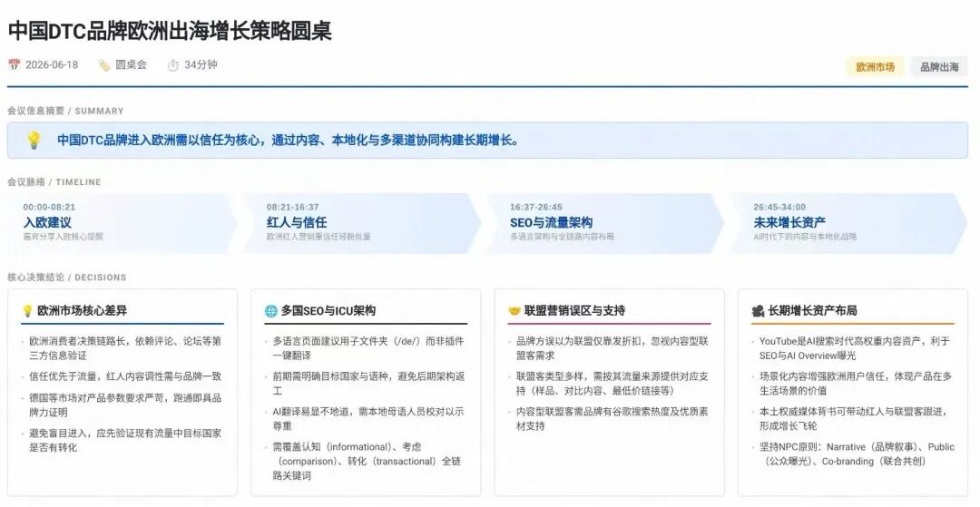The height and width of the screenshot is (507, 980).
Task: Click the 34分钟 duration label
Action: (201, 64)
